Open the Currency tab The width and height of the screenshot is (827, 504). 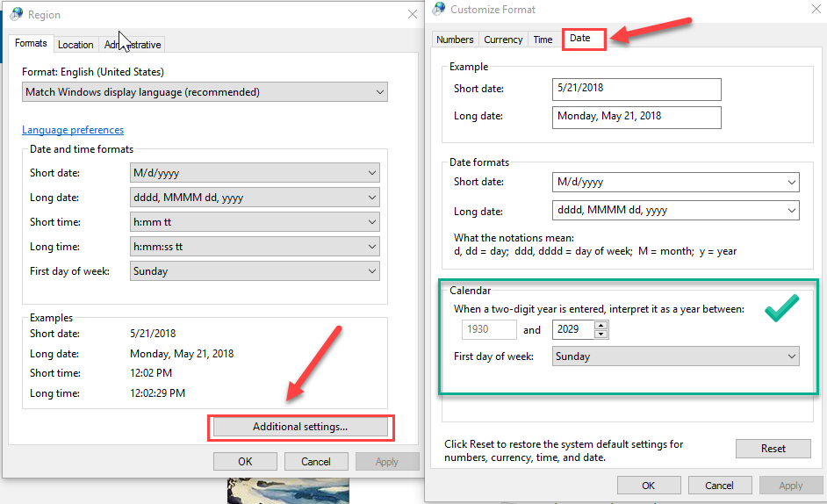503,40
